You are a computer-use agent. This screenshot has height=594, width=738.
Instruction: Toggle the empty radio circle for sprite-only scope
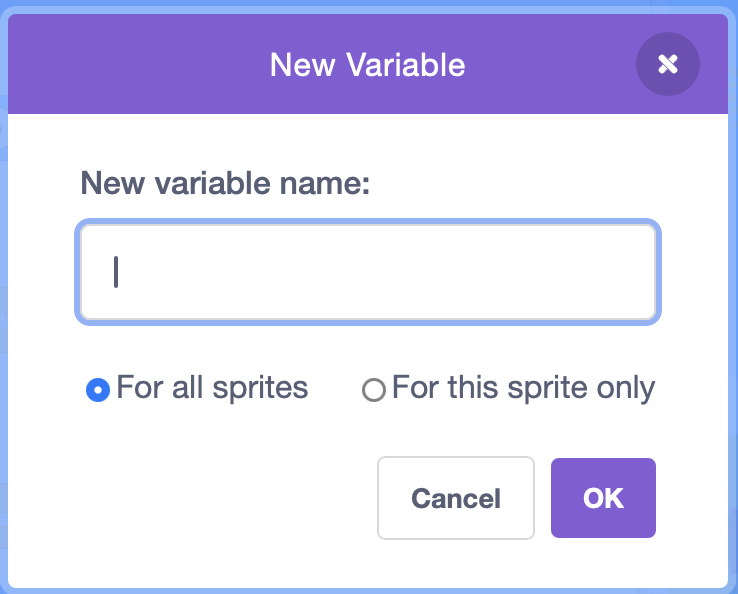coord(373,390)
